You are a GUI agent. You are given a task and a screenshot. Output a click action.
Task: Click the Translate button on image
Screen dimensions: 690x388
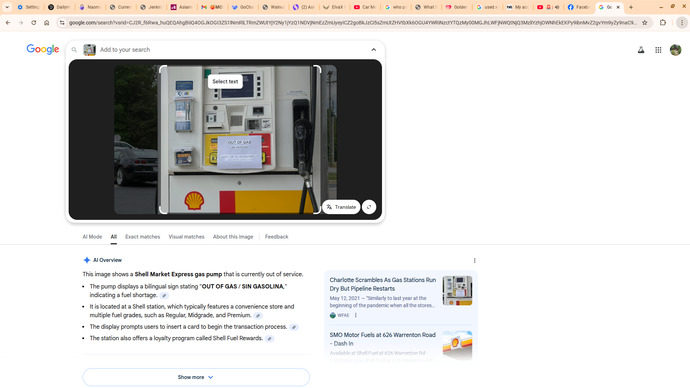341,207
